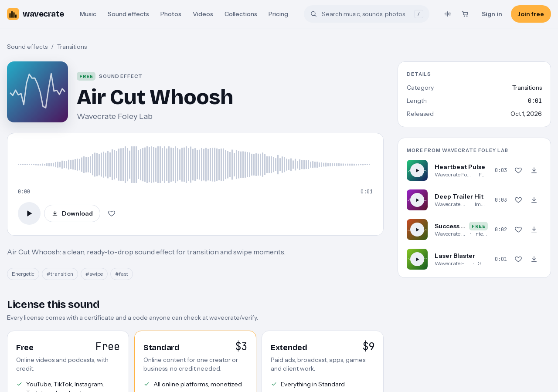Click the wavecrate logo icon

click(x=13, y=14)
